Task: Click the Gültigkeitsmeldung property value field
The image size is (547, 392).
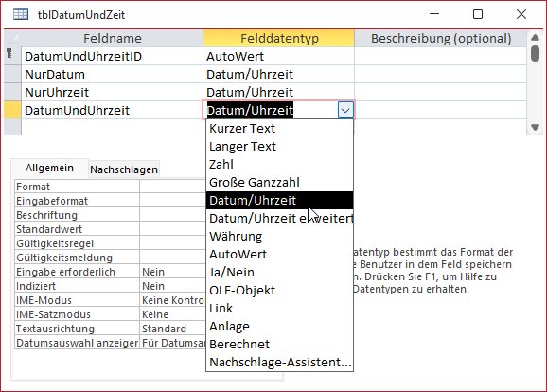Action: pyautogui.click(x=173, y=258)
